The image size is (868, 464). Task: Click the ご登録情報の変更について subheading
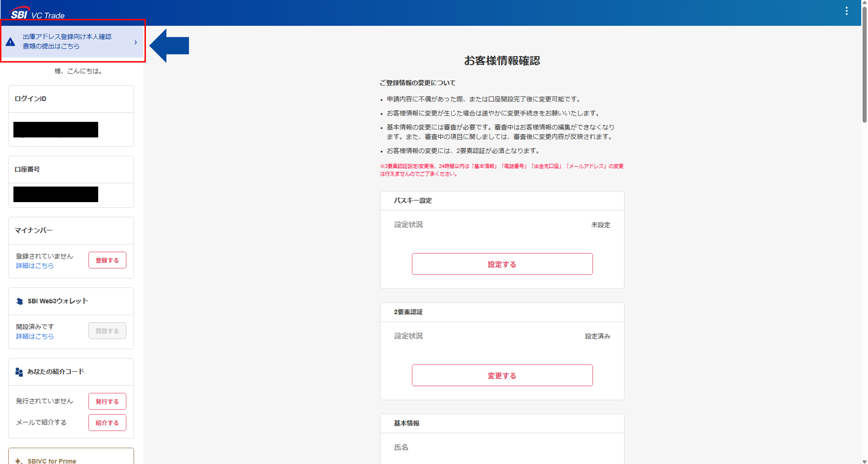417,83
